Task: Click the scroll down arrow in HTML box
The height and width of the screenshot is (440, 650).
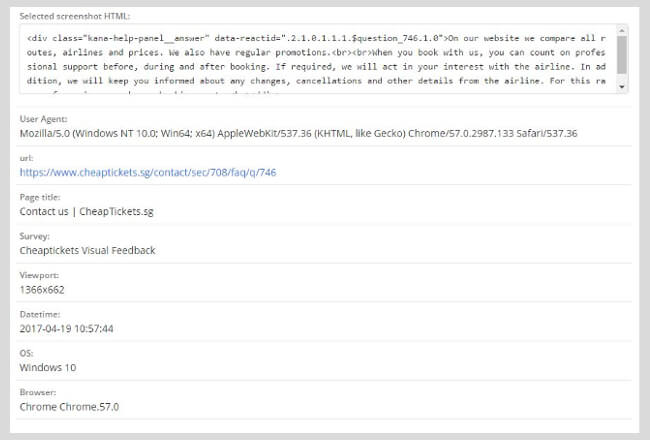Action: [623, 88]
